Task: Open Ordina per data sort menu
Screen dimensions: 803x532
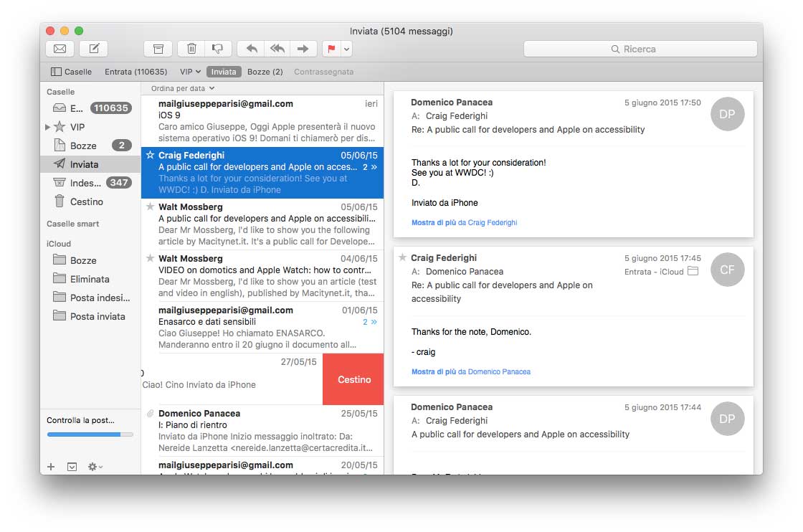Action: click(x=183, y=88)
